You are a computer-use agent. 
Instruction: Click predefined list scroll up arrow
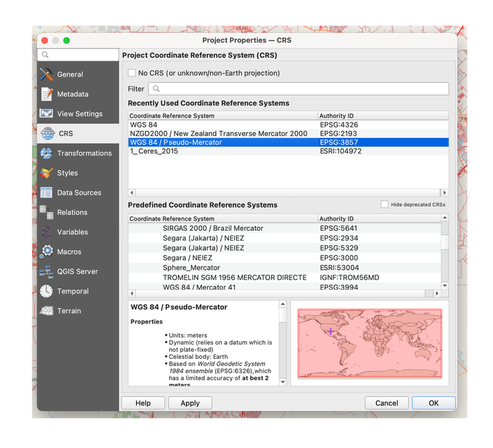445,217
